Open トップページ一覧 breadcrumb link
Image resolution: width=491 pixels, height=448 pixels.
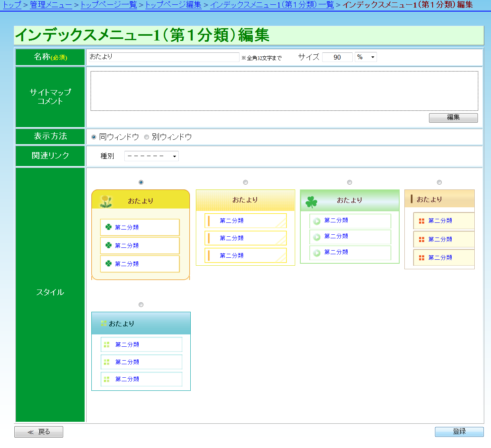tap(109, 5)
